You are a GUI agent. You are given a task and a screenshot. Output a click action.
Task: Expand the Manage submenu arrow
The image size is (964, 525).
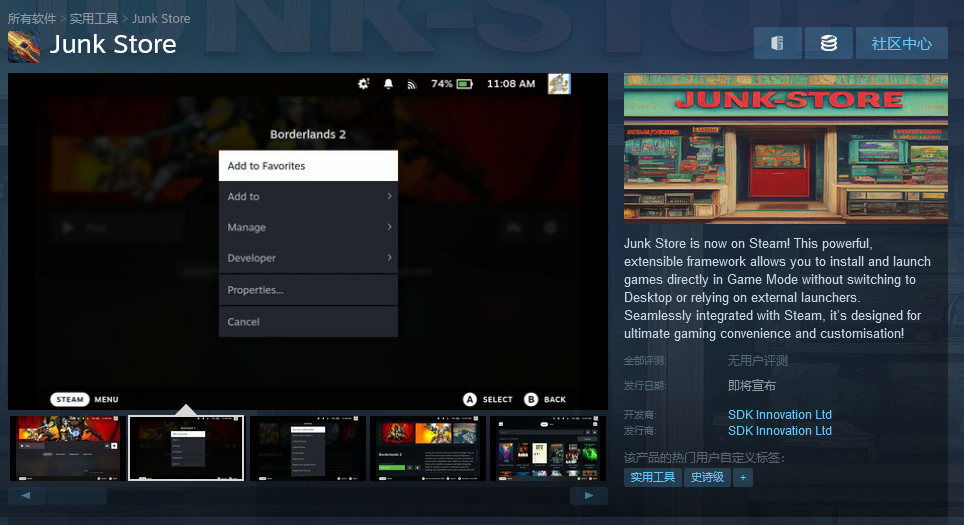tap(389, 227)
